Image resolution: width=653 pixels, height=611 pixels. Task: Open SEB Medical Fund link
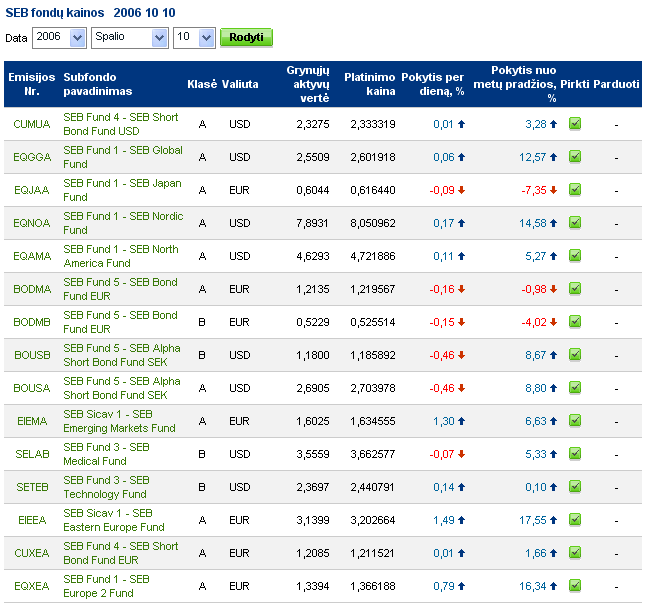click(x=107, y=454)
